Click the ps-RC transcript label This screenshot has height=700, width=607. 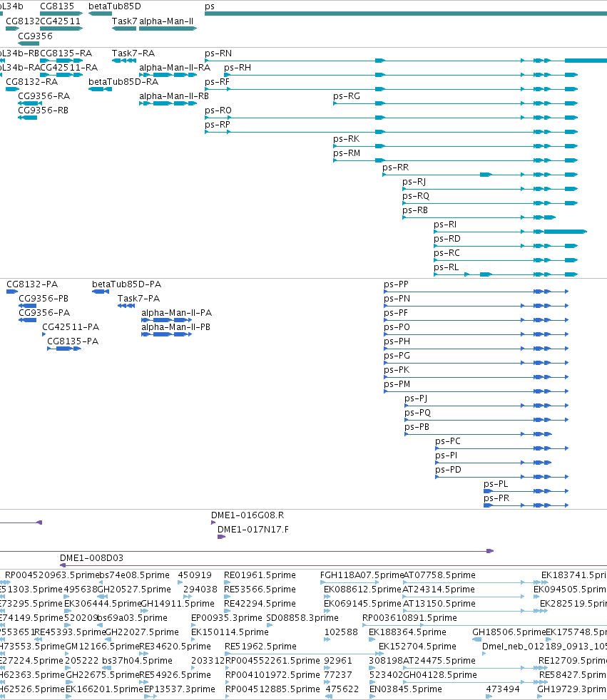coord(447,253)
